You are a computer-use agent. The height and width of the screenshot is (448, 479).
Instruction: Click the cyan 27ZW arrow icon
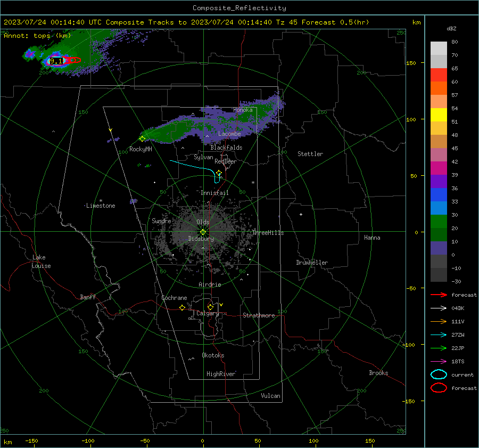pyautogui.click(x=439, y=335)
